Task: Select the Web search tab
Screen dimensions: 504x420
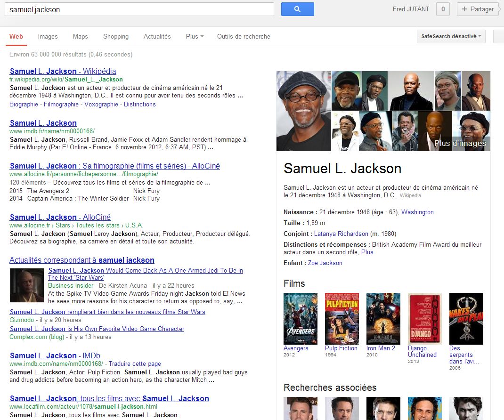Action: pos(16,37)
